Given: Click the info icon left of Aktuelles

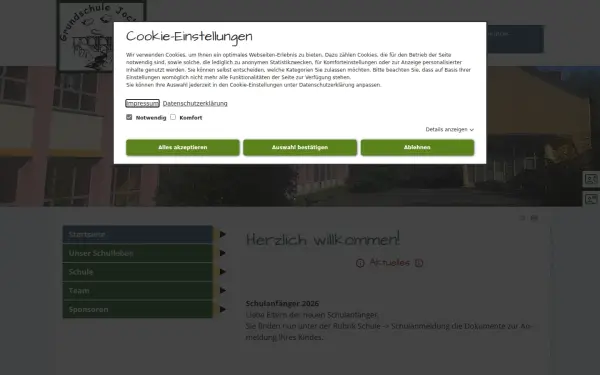Looking at the screenshot, I should (x=360, y=263).
